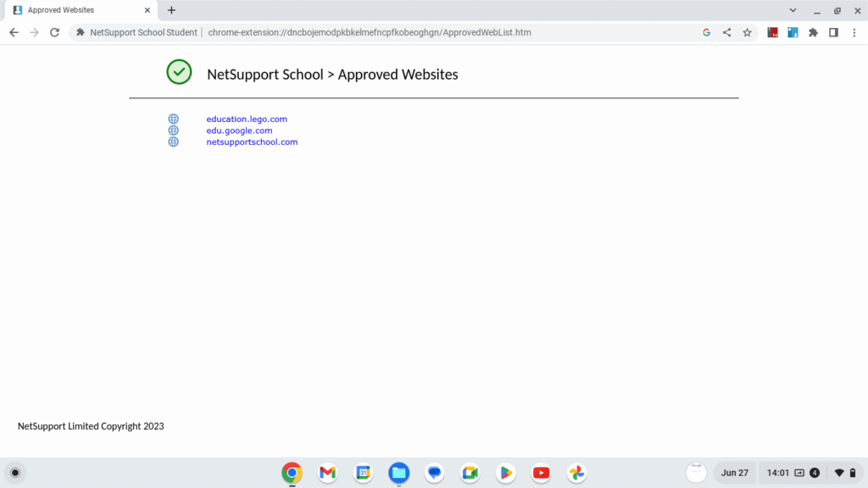Open Google Calendar from the shelf

click(363, 473)
